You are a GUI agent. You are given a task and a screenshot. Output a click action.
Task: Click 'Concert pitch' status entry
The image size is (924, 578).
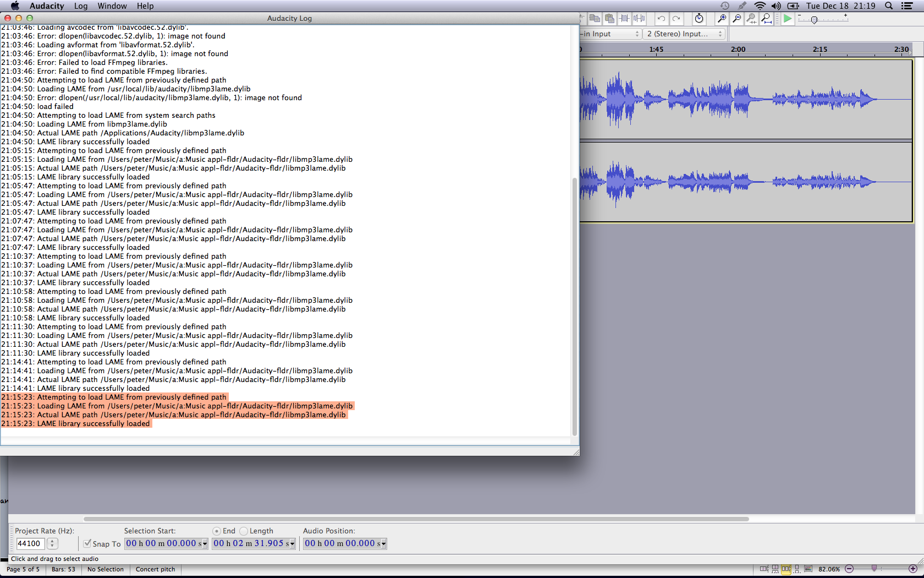(x=156, y=569)
